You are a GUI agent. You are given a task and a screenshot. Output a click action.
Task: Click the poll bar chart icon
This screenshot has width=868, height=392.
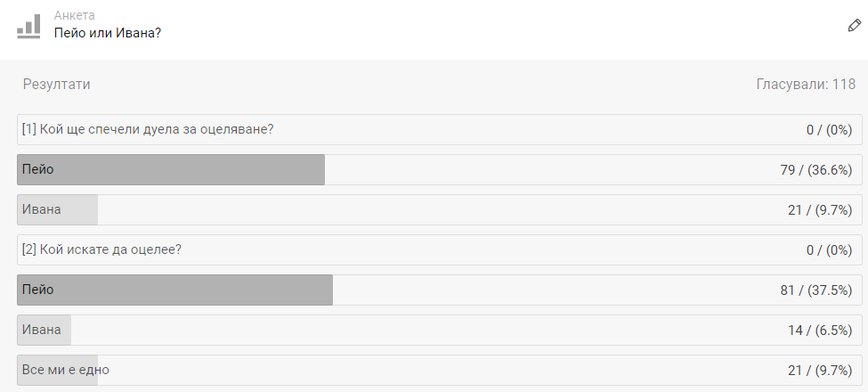[28, 26]
